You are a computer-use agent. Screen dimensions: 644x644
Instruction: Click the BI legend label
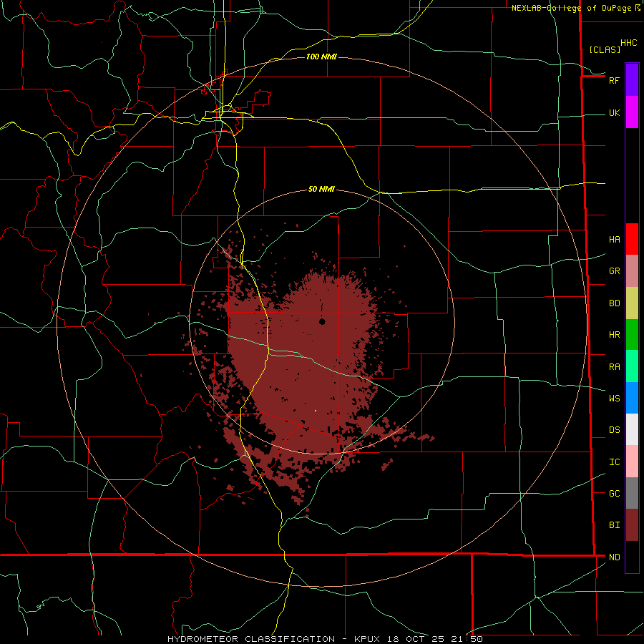[x=614, y=525]
